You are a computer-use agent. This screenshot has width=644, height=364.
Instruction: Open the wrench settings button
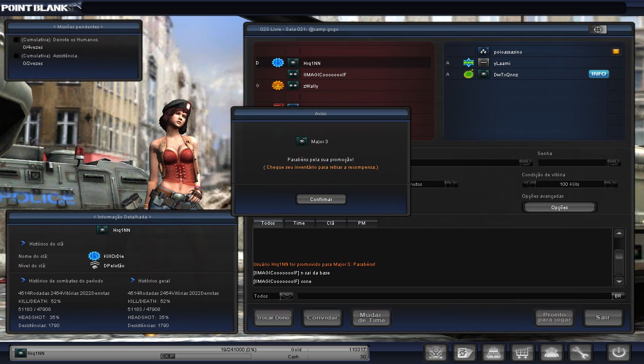point(580,353)
